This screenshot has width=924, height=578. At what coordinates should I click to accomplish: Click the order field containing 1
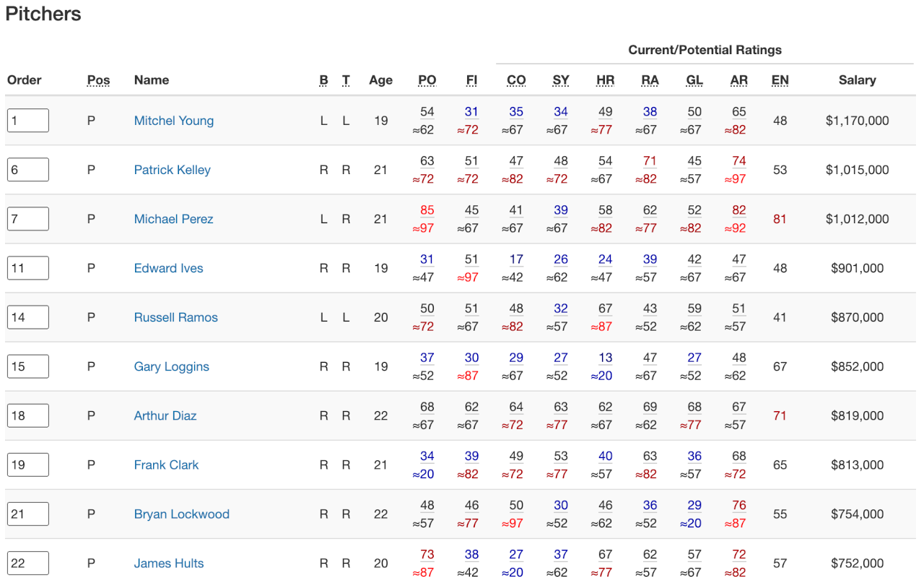pos(28,121)
